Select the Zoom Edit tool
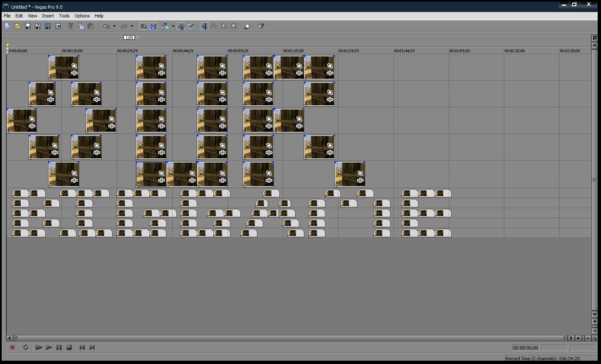The width and height of the screenshot is (601, 364). point(234,26)
